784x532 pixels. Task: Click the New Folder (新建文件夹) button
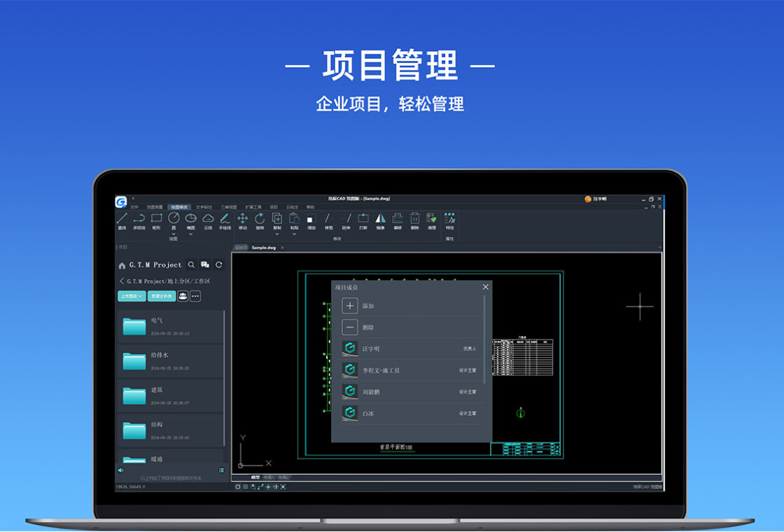click(162, 296)
